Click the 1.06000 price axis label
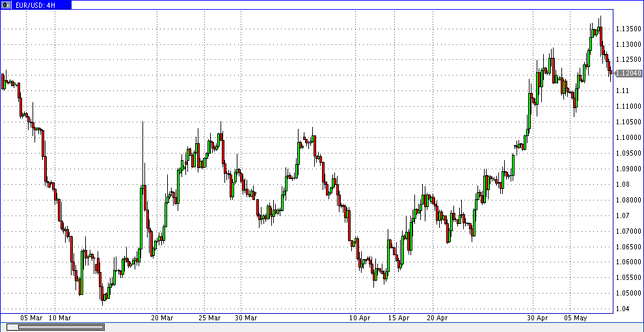644x332 pixels. [x=628, y=262]
